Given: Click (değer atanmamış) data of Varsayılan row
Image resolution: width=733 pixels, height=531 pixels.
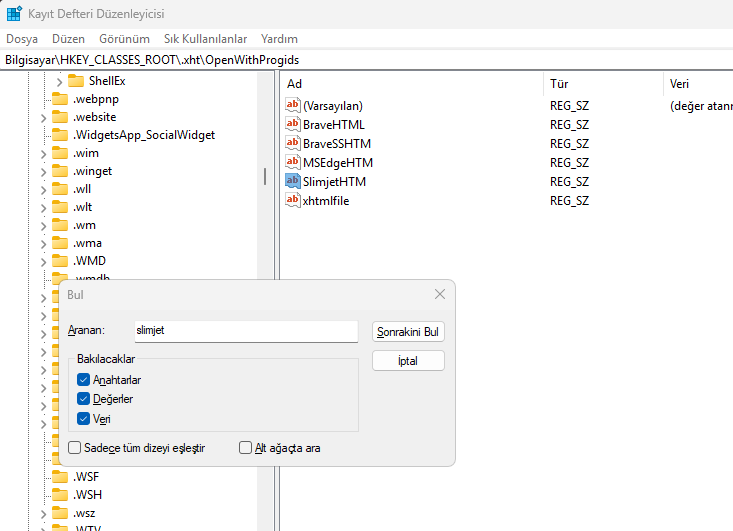Looking at the screenshot, I should pos(701,106).
